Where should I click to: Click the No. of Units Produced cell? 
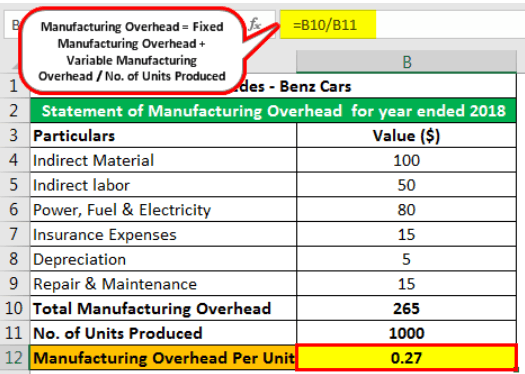pyautogui.click(x=163, y=333)
